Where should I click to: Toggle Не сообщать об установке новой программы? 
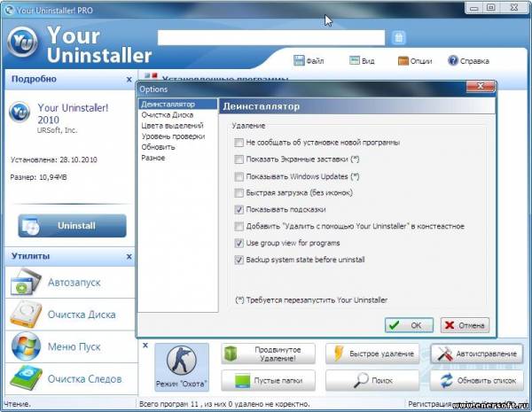tap(239, 143)
